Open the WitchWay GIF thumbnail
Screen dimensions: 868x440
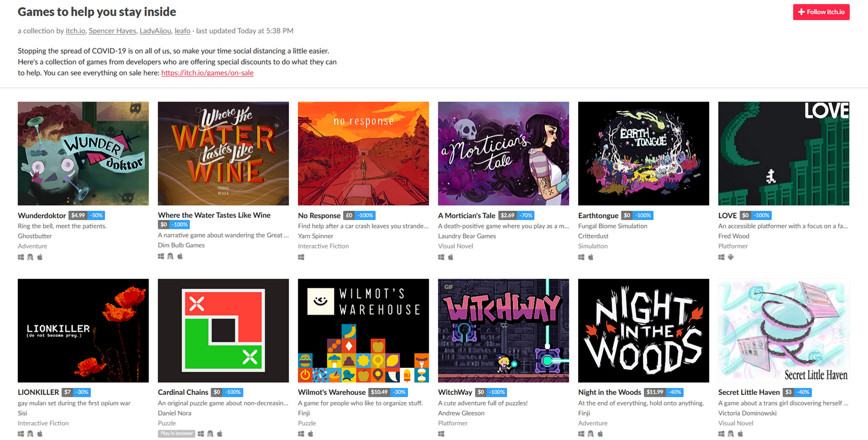coord(503,330)
